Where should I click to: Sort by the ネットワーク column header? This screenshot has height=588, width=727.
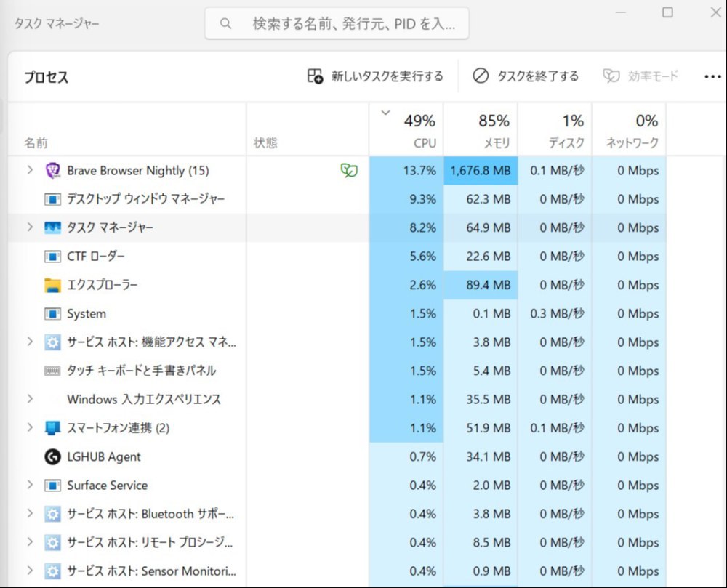629,129
